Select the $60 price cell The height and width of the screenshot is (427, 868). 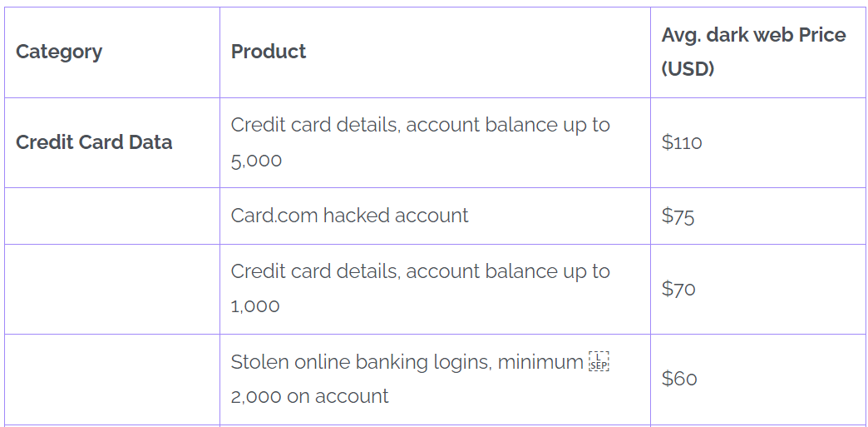point(679,379)
